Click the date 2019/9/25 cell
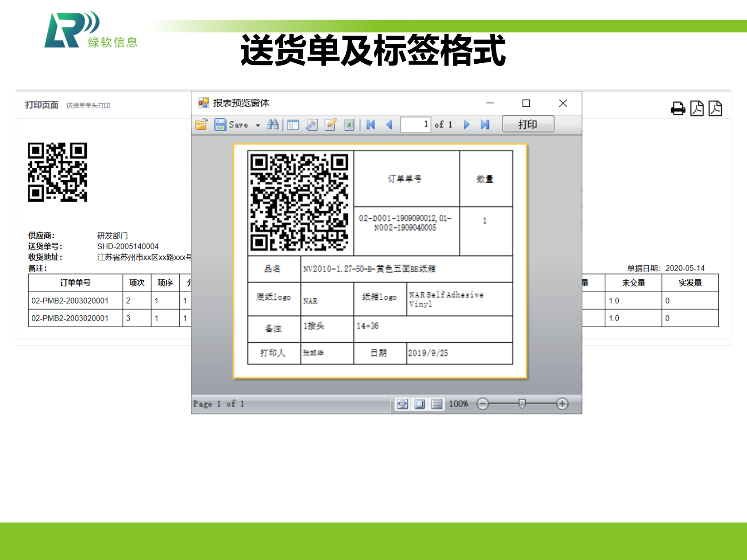Screen dimensions: 747x560 coord(460,353)
